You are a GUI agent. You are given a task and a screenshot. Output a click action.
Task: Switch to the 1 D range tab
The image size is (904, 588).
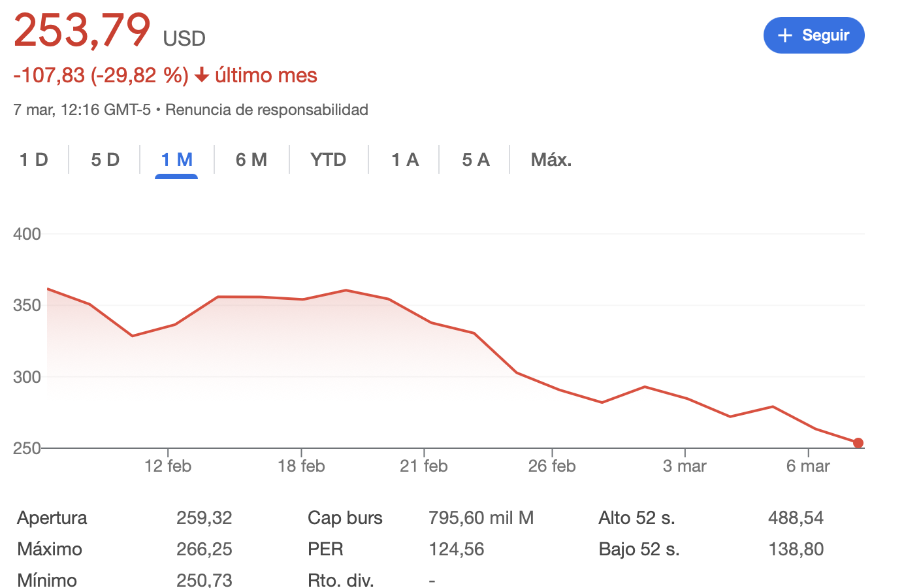[34, 160]
